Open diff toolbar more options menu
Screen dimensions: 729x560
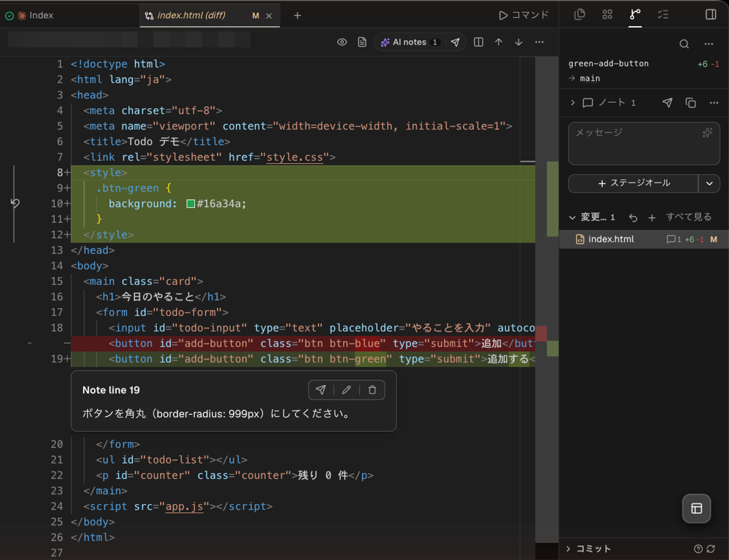pos(539,42)
